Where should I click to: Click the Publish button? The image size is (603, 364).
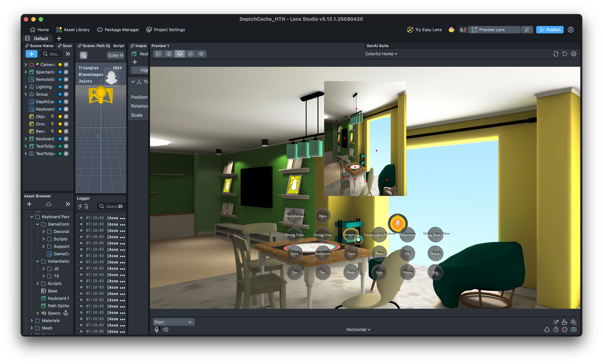pos(550,30)
